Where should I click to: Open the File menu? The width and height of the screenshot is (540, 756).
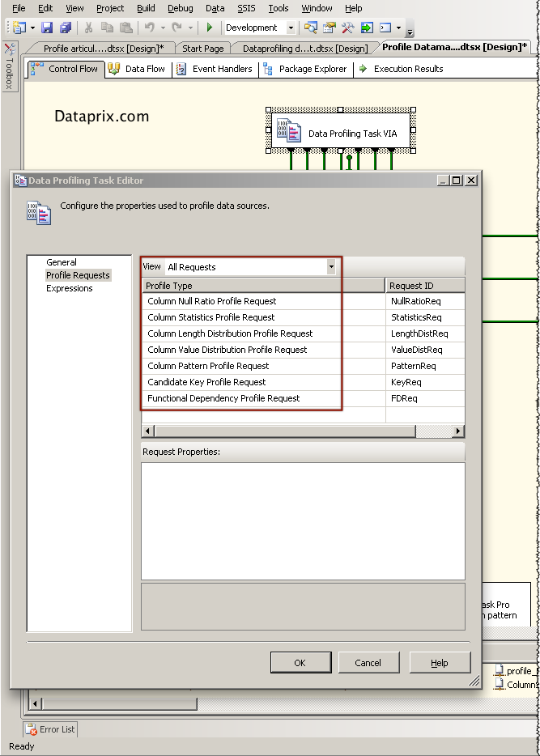pos(19,8)
